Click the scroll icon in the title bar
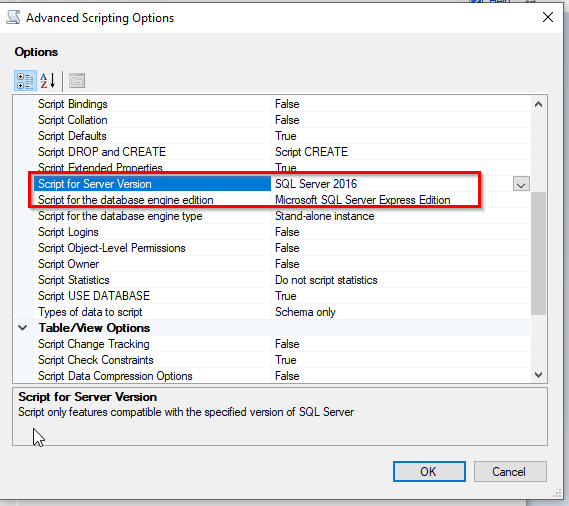Viewport: 569px width, 506px height. click(13, 17)
